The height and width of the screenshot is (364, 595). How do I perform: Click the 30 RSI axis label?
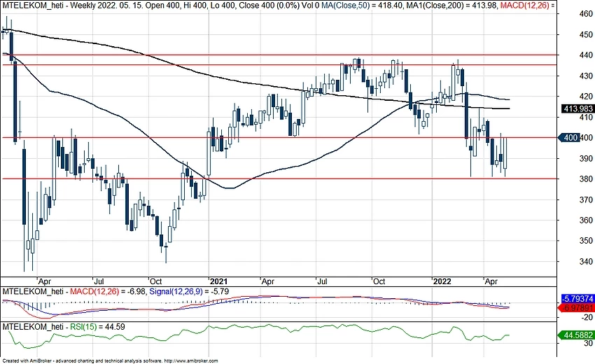tap(589, 343)
